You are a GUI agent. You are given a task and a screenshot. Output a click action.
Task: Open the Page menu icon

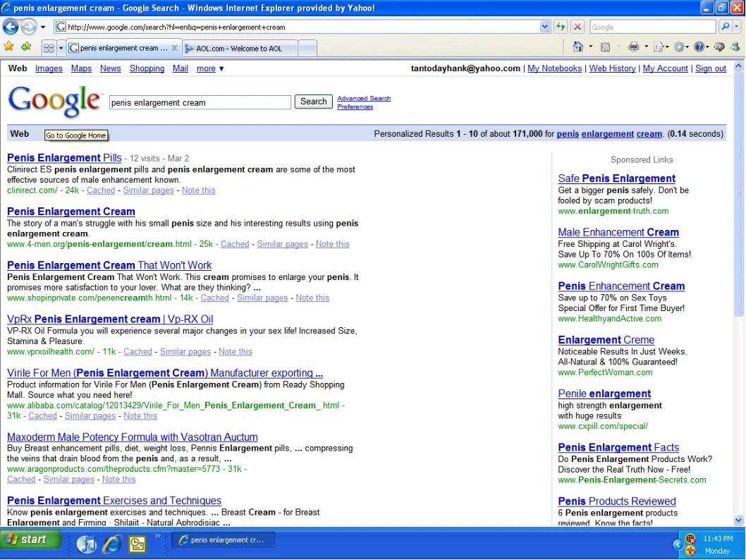[x=661, y=47]
